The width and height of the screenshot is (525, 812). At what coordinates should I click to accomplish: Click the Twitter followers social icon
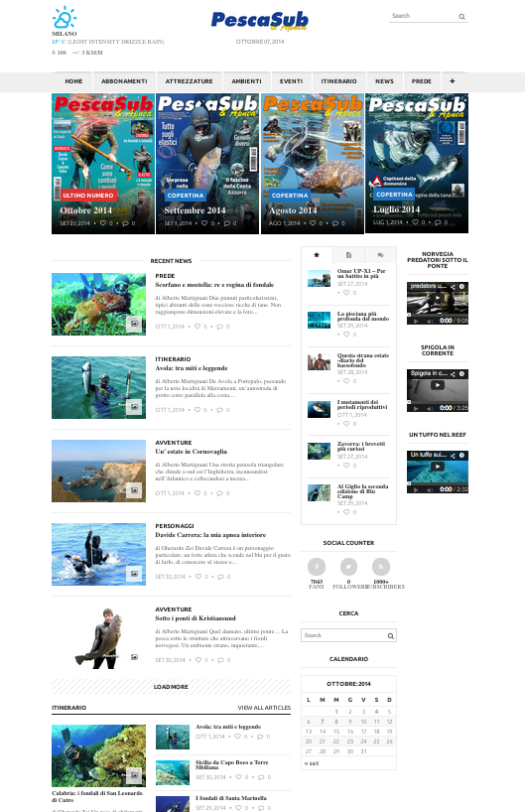pyautogui.click(x=348, y=567)
